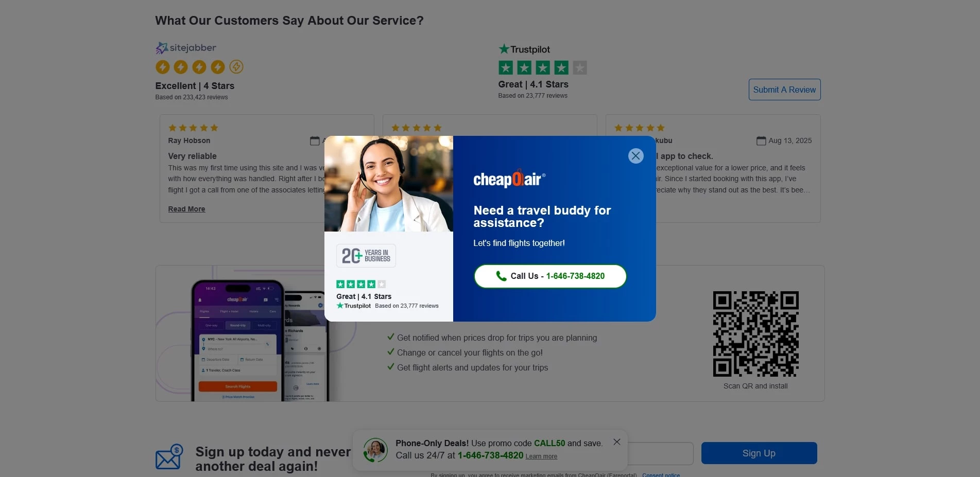
Task: Open Read More on Ray Hobson's review
Action: (186, 209)
